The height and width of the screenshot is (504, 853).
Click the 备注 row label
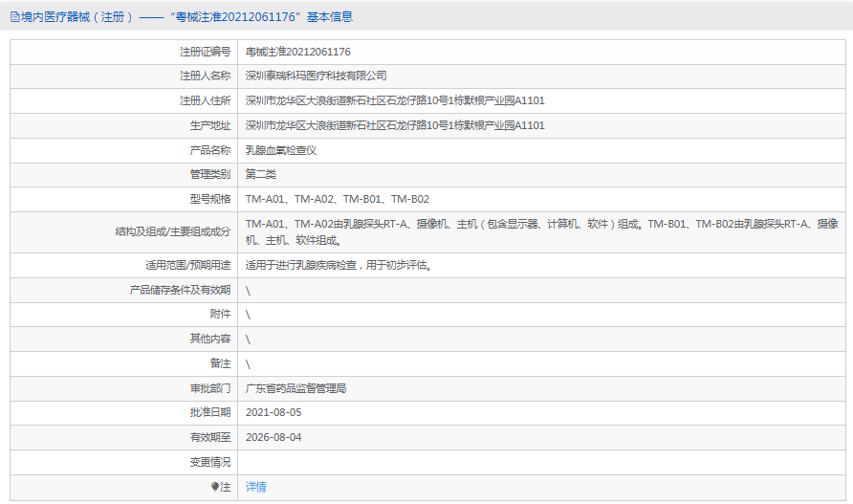[220, 363]
